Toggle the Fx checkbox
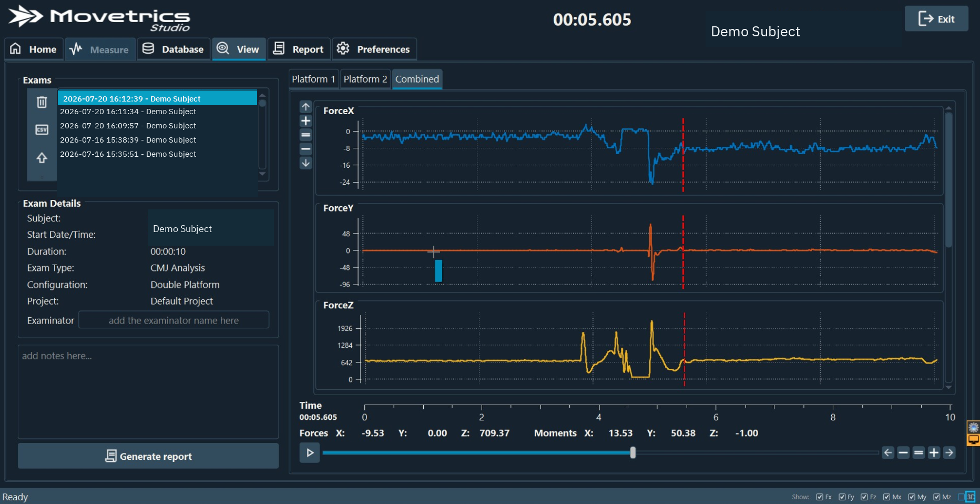This screenshot has width=980, height=504. (820, 497)
